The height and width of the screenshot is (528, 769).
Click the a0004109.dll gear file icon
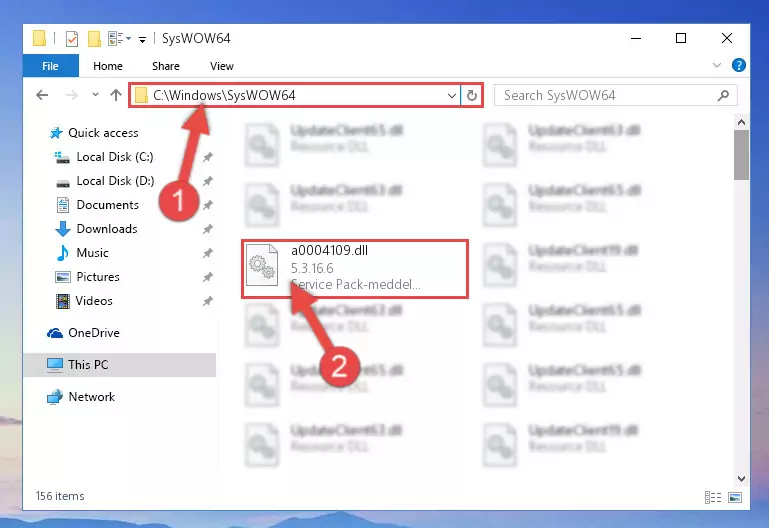coord(262,265)
